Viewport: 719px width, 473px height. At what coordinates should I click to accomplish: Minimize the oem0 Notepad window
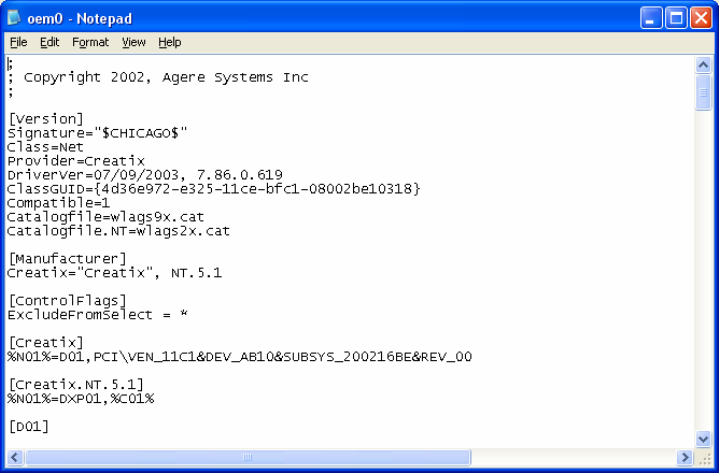[651, 18]
